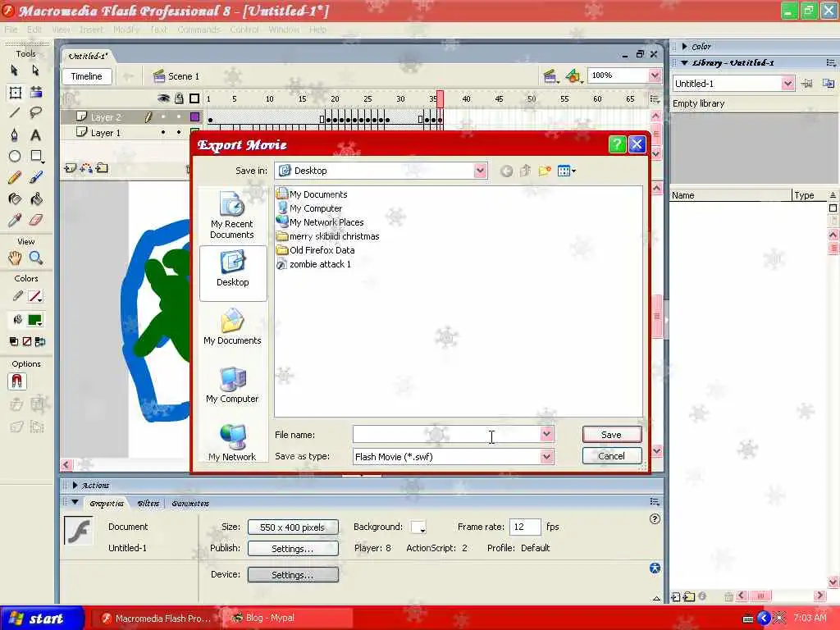
Task: Click the Device Settings button
Action: 293,575
